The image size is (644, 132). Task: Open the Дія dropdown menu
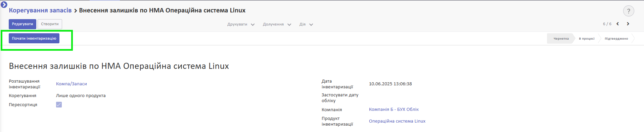306,25
